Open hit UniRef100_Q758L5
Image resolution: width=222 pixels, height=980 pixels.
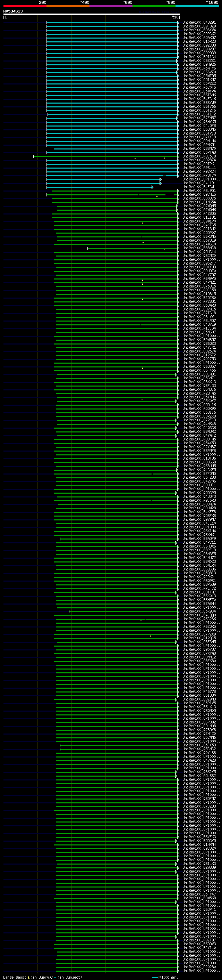click(x=199, y=286)
